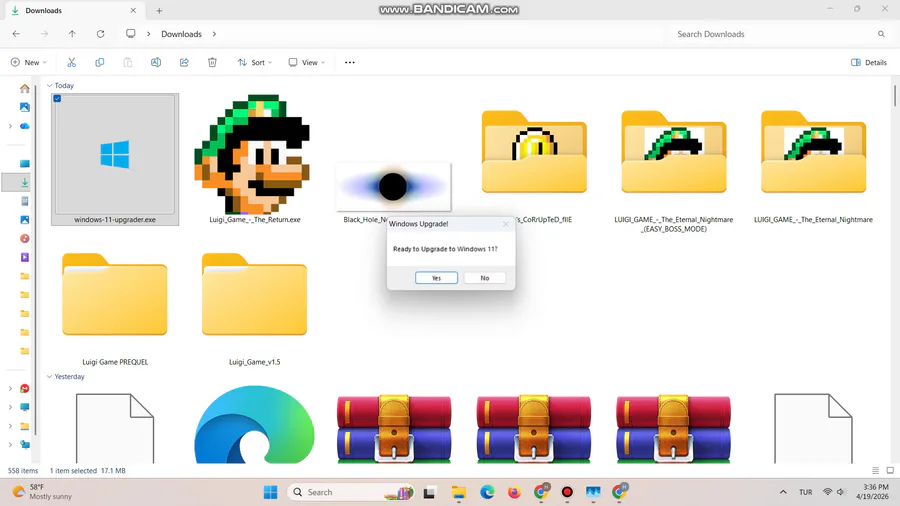Open the Network icon in sidebar

coord(25,445)
